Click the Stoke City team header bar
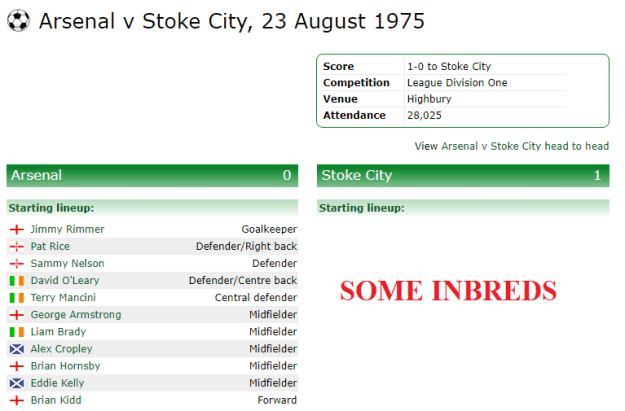 [x=462, y=175]
